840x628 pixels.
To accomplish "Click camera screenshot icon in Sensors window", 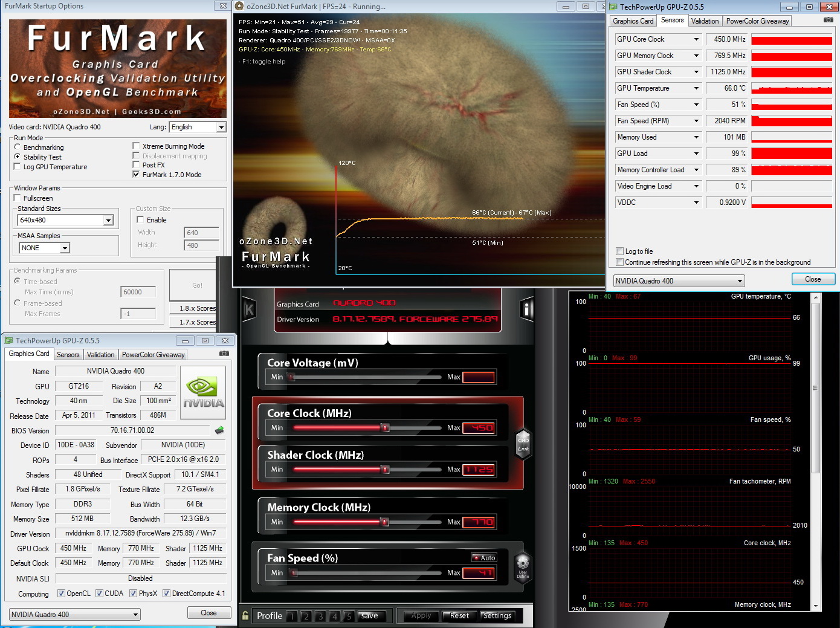I will [x=828, y=20].
